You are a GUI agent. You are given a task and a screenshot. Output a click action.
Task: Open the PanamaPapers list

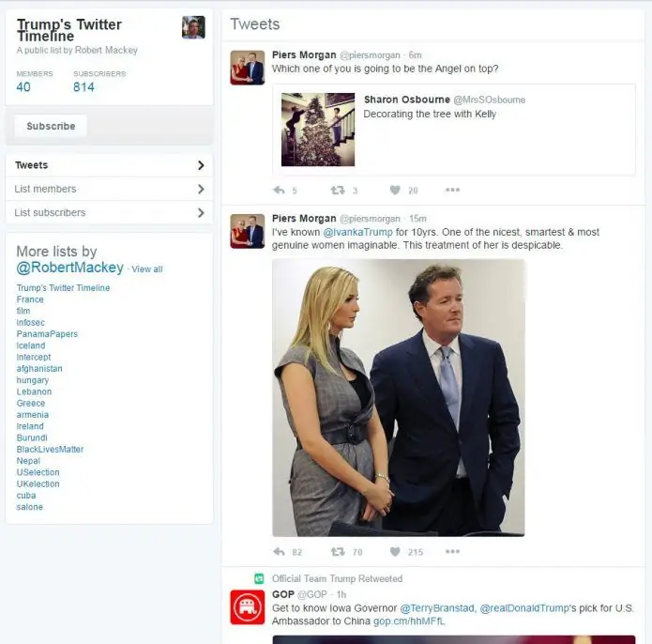[x=47, y=334]
